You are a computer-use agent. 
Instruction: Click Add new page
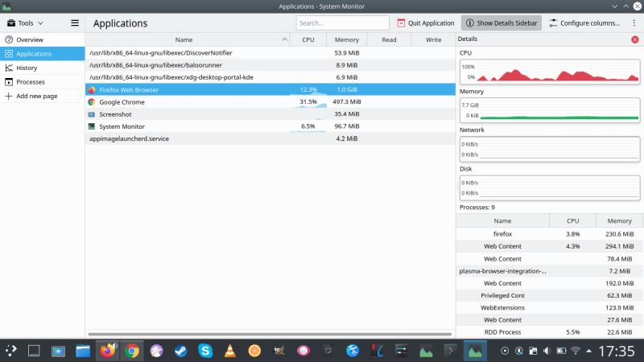pyautogui.click(x=36, y=96)
